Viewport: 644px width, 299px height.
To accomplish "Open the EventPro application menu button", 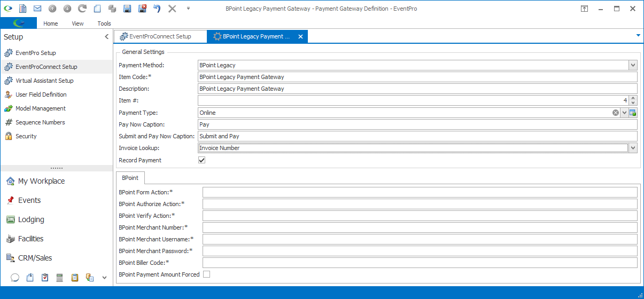I will point(19,23).
